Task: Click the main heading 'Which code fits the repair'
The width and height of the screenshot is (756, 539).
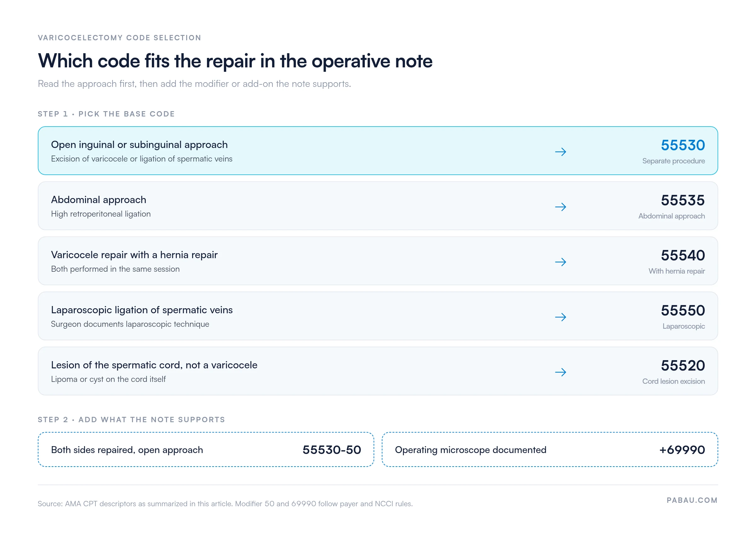Action: pos(235,61)
